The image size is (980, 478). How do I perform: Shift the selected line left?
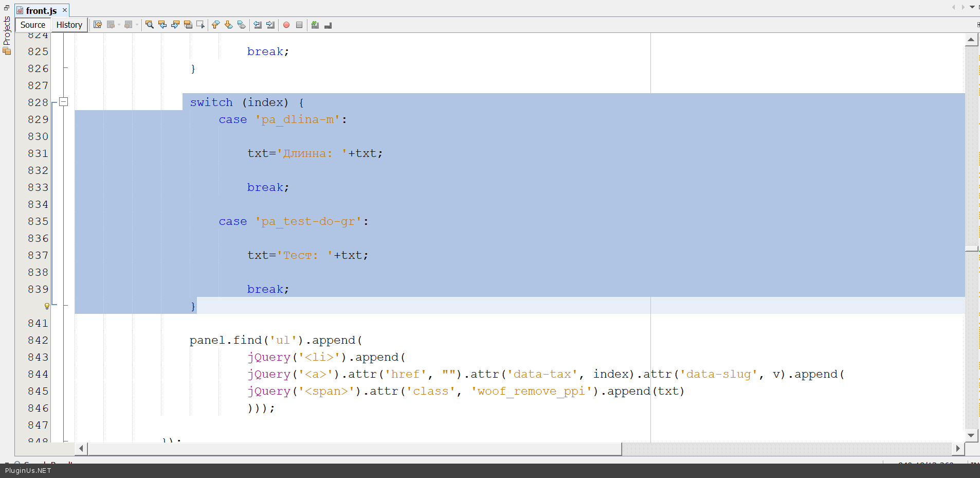258,25
